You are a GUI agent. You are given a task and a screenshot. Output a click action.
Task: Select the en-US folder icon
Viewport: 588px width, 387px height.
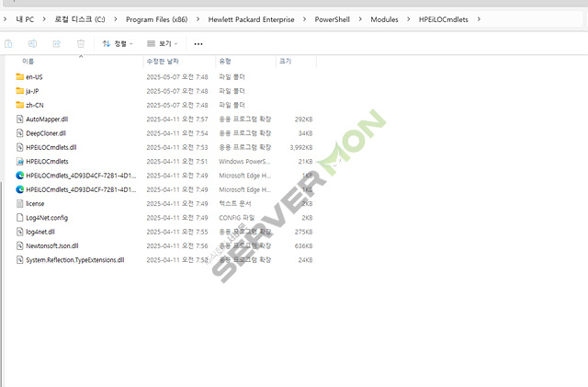point(20,77)
